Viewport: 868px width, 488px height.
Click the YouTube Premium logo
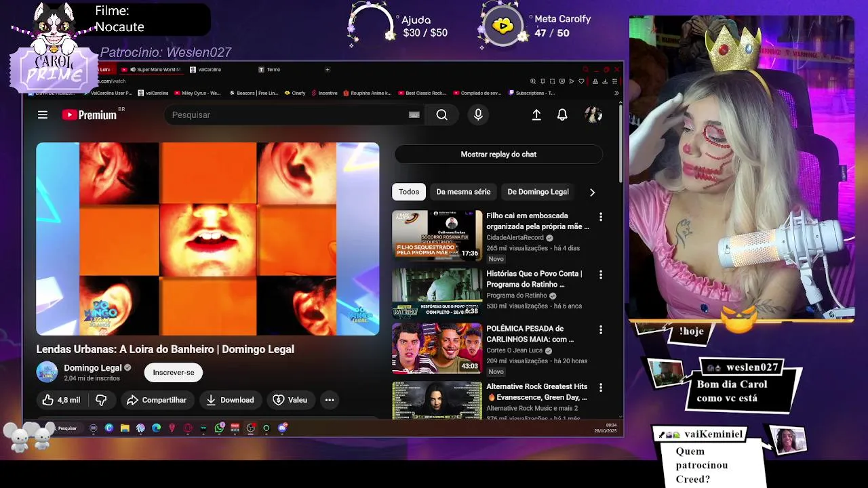tap(90, 115)
